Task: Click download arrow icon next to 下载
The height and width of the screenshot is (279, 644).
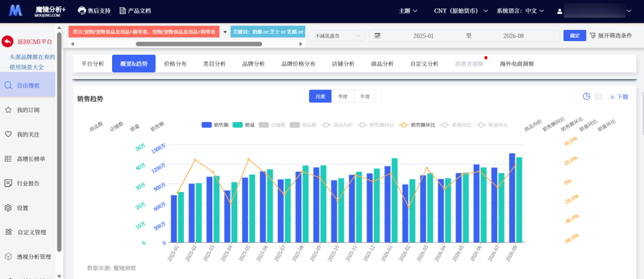Action: [612, 97]
